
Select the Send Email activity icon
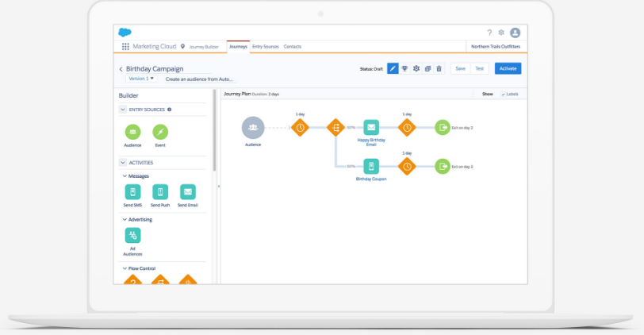[x=188, y=192]
